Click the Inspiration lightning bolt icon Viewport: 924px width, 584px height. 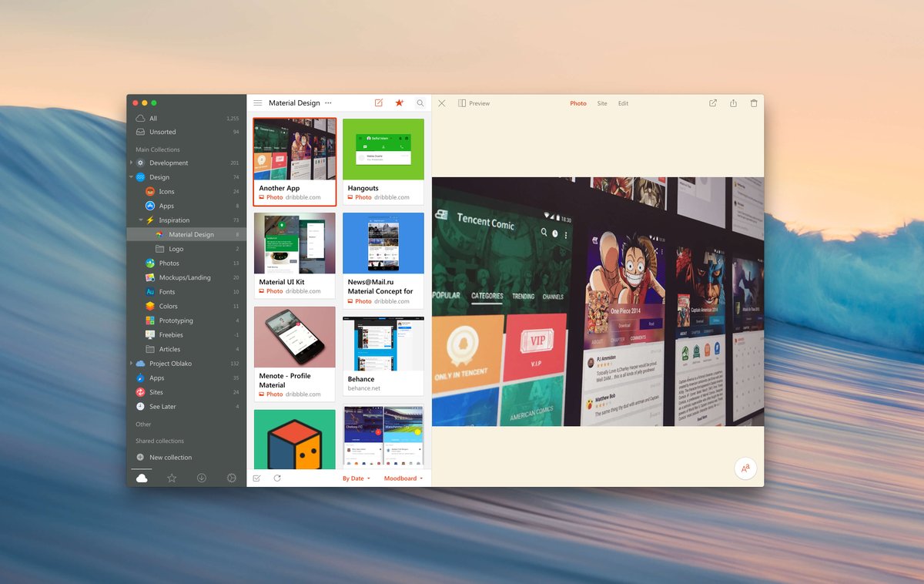[150, 220]
